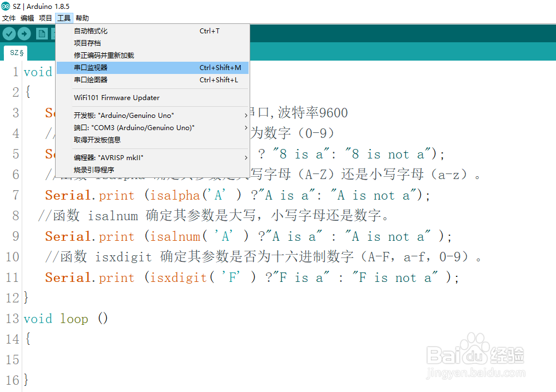Click the comment on line 10 about isxdigit
This screenshot has height=392, width=556.
(263, 256)
